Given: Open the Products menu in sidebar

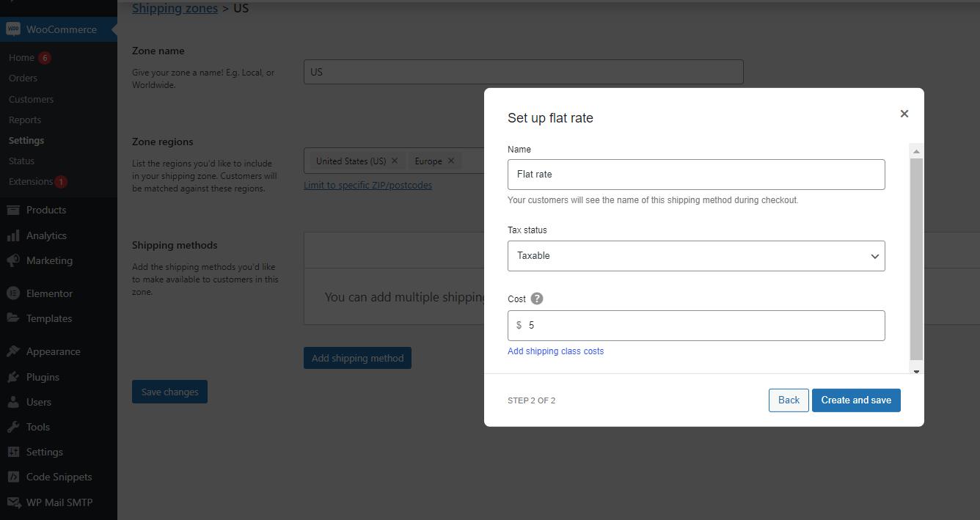Looking at the screenshot, I should (x=45, y=210).
